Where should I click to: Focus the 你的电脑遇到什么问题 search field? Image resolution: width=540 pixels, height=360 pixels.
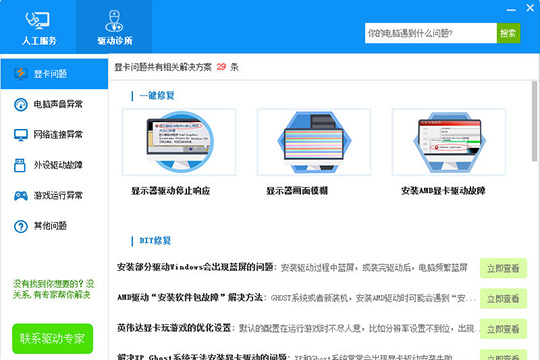click(x=430, y=33)
